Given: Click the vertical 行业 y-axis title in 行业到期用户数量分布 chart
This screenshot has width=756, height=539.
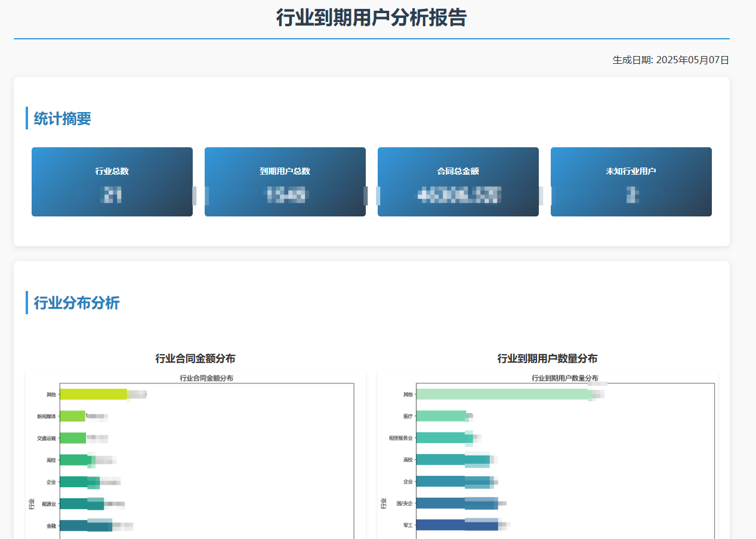Looking at the screenshot, I should [x=383, y=504].
